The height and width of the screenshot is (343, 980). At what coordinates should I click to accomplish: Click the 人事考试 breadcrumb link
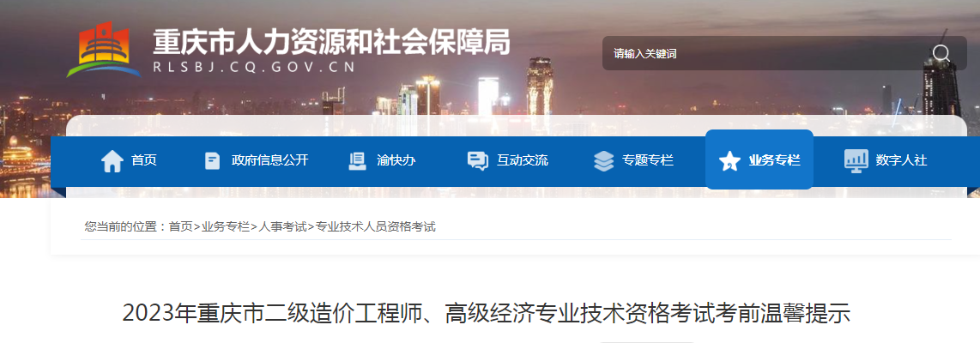pos(283,226)
